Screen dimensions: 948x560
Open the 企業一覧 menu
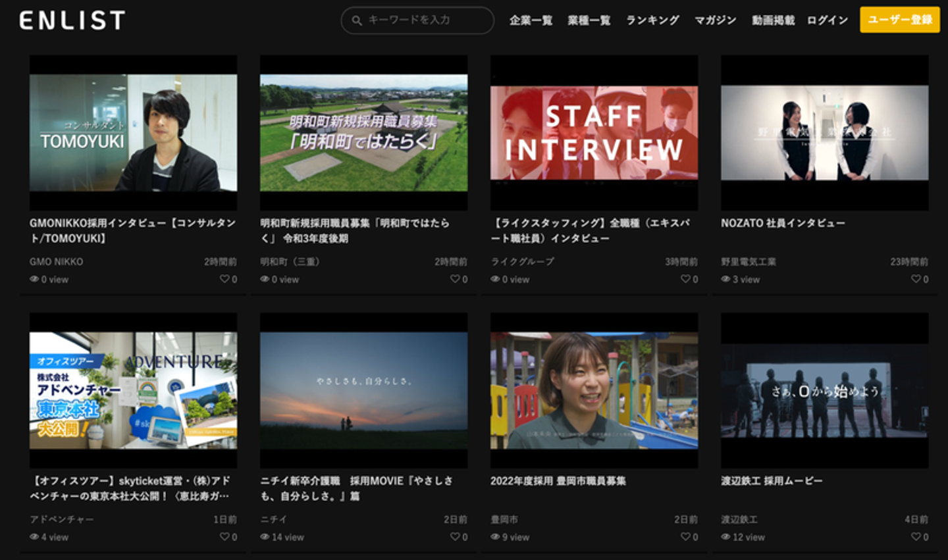pos(531,20)
